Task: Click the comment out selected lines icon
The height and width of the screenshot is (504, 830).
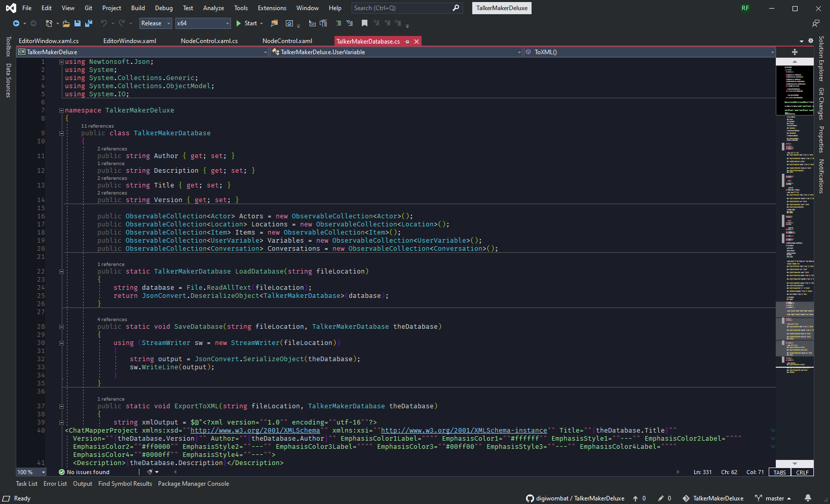Action: coord(338,23)
